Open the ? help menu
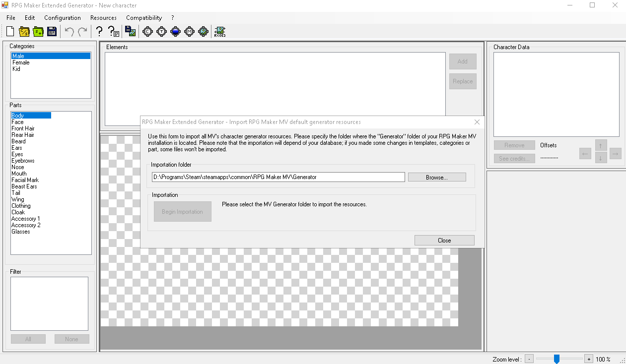 (x=173, y=18)
